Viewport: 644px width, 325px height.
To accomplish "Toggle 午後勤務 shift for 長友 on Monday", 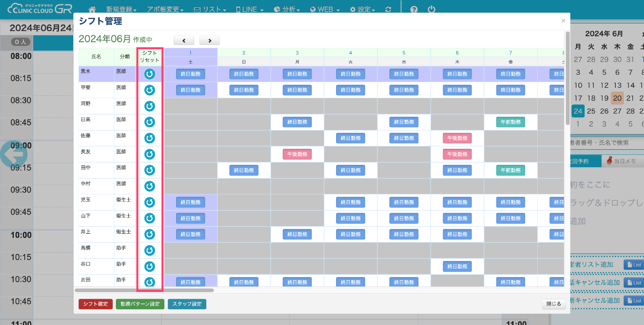I will [x=297, y=154].
